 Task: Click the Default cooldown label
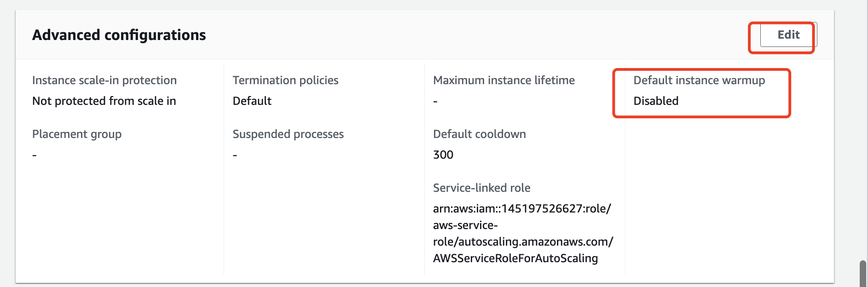[479, 134]
